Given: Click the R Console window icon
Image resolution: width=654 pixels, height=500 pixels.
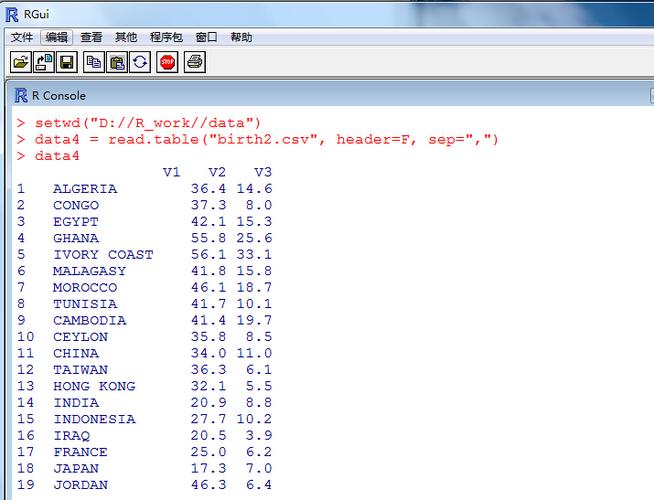Looking at the screenshot, I should pyautogui.click(x=21, y=95).
